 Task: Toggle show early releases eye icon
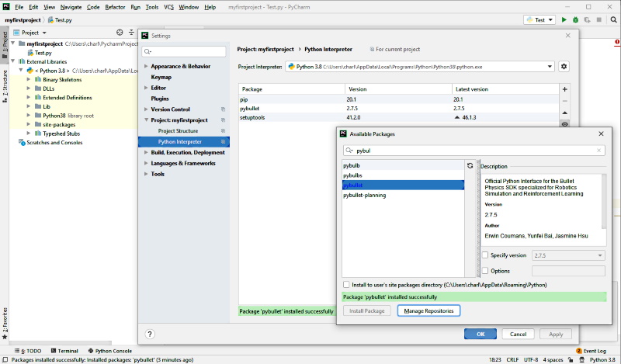pos(565,124)
